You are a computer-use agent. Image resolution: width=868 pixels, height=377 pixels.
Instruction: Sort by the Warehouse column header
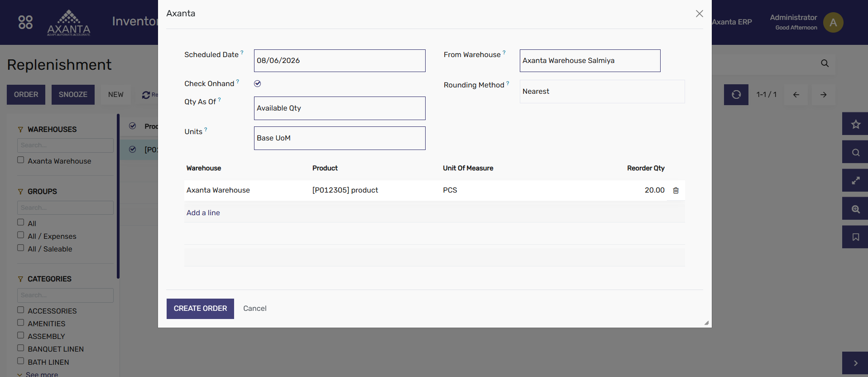(x=204, y=168)
